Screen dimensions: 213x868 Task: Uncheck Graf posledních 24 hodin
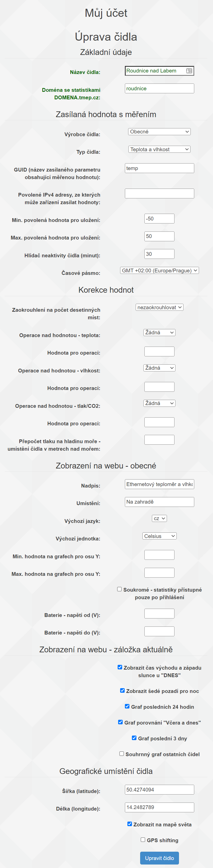(x=127, y=706)
